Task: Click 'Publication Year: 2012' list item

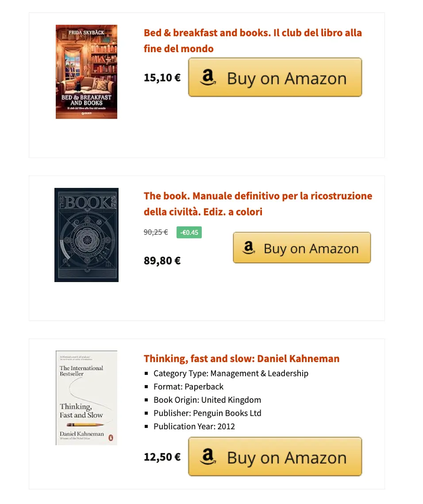Action: (194, 427)
